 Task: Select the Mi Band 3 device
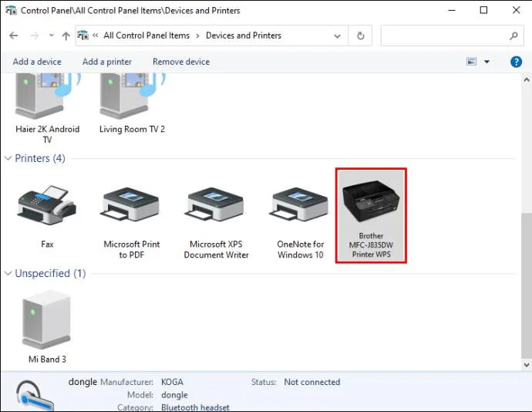pos(47,327)
